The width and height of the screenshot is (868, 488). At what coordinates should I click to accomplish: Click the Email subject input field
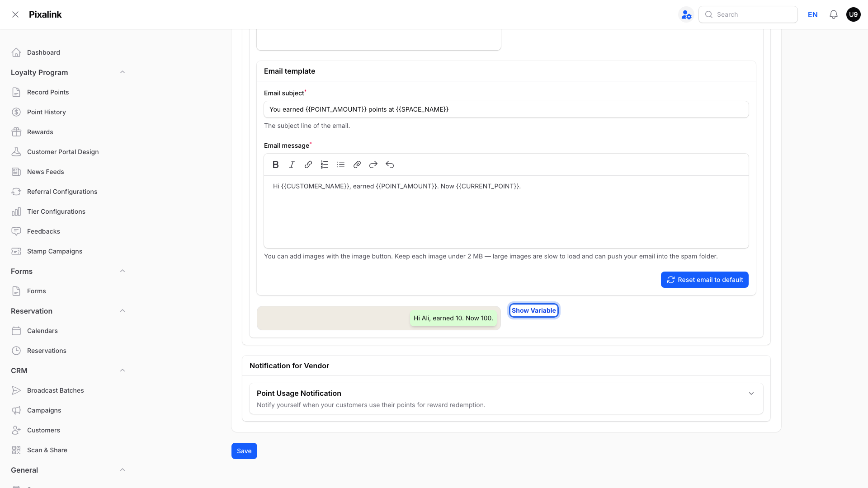tap(506, 109)
